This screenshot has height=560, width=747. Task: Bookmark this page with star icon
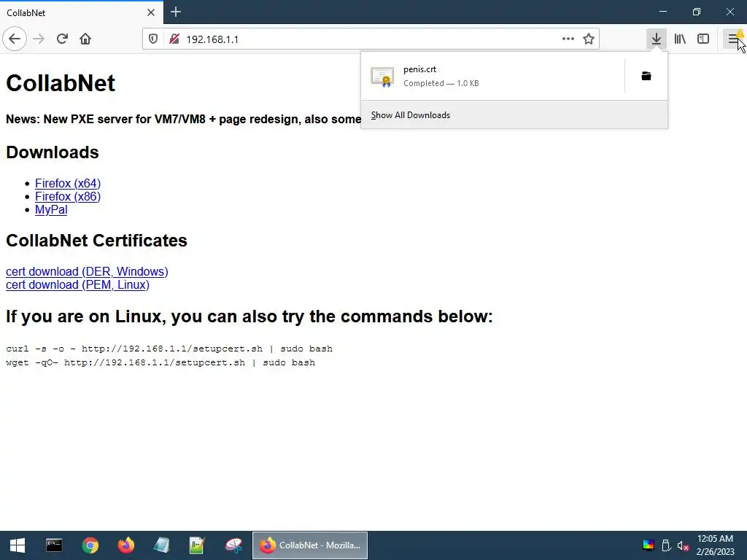[x=589, y=39]
